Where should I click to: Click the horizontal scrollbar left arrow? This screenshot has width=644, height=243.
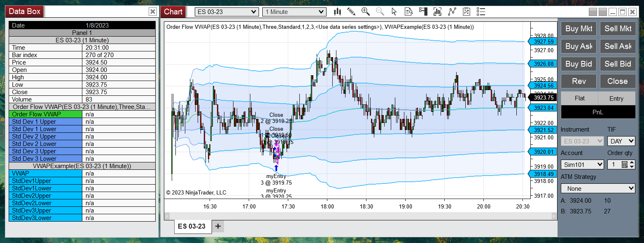tap(167, 216)
